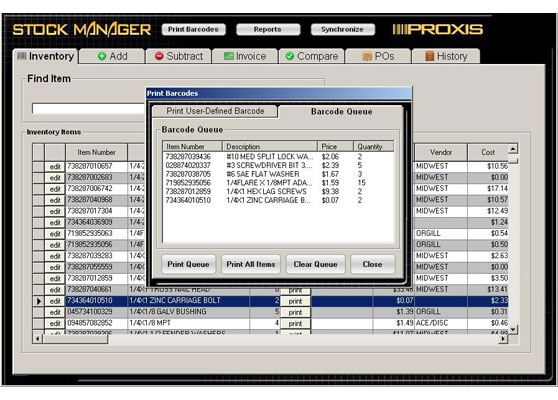Click the Invoice tab's green icon
558x400 pixels.
click(228, 56)
